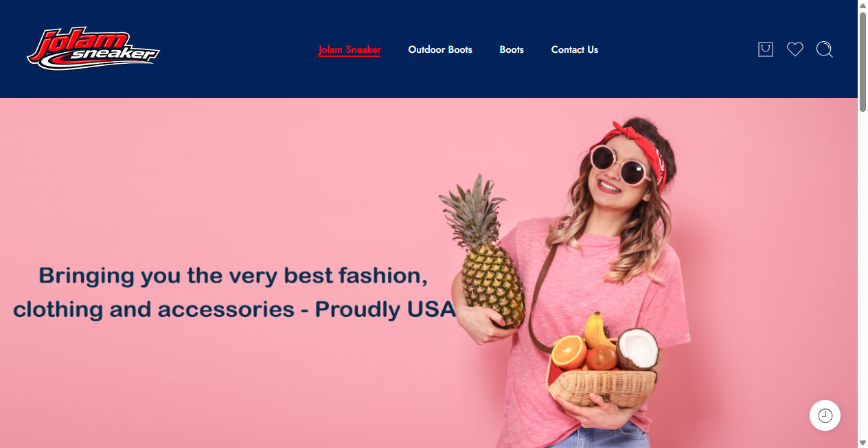Click the vertical scrollbar thumb

[863, 62]
